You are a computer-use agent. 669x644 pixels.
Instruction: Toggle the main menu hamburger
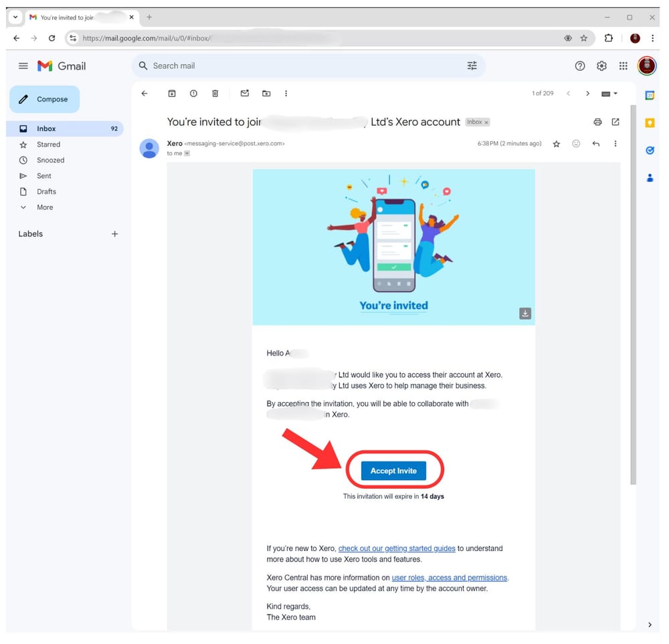point(23,66)
